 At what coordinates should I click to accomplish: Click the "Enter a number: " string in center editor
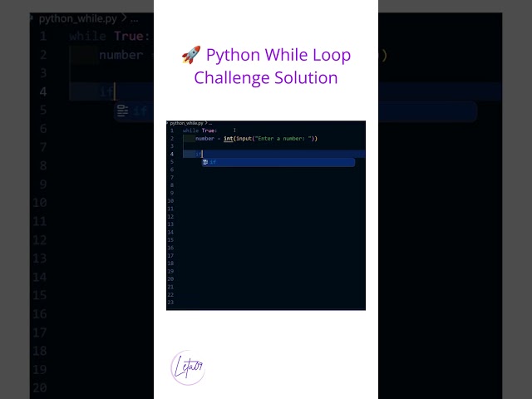click(x=283, y=139)
